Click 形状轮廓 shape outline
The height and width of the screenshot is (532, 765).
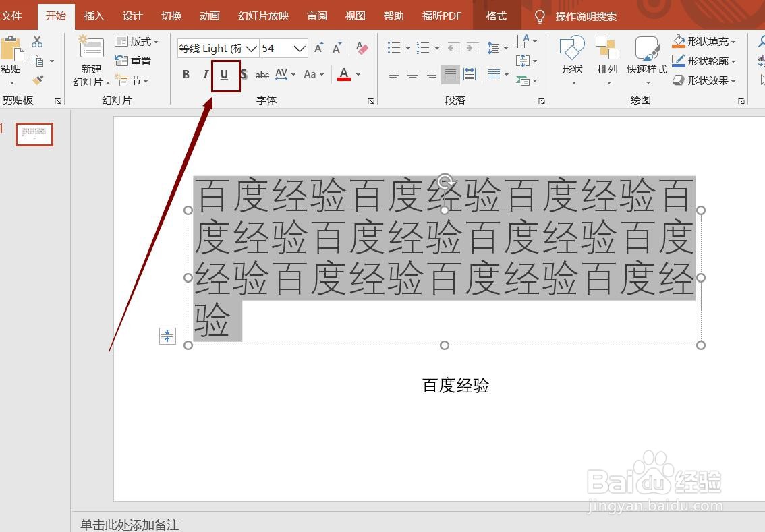[x=704, y=61]
